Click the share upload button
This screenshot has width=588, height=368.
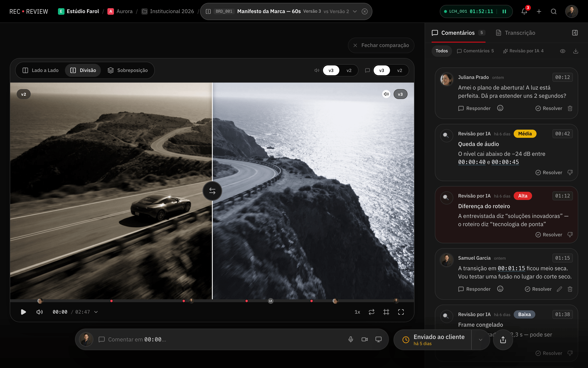[503, 340]
